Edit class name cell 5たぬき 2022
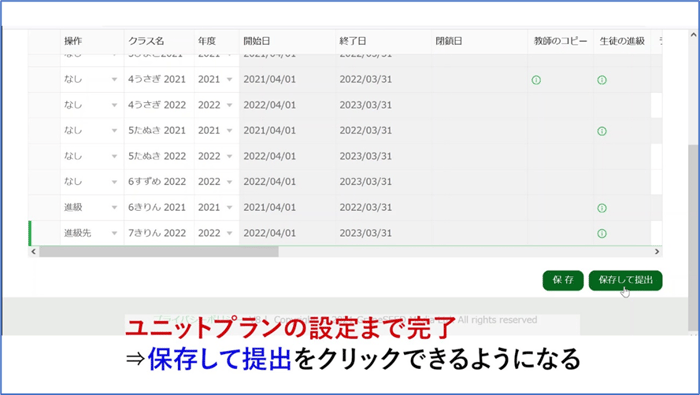 [159, 156]
